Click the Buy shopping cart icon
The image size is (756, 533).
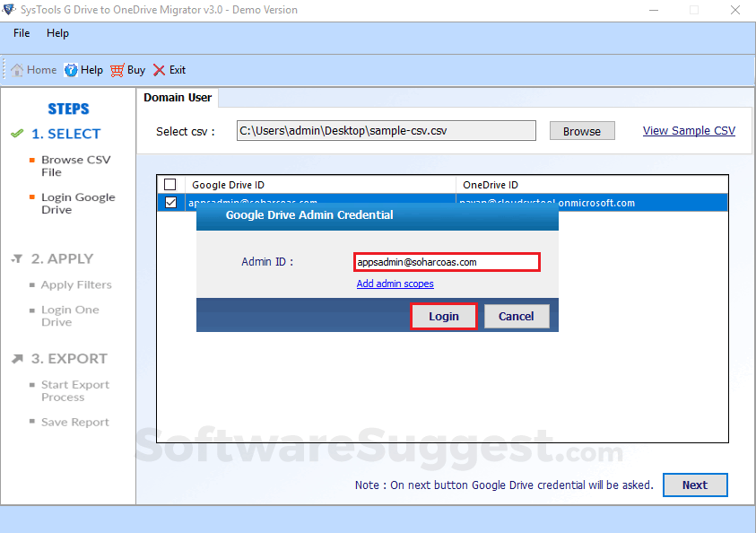(x=117, y=70)
